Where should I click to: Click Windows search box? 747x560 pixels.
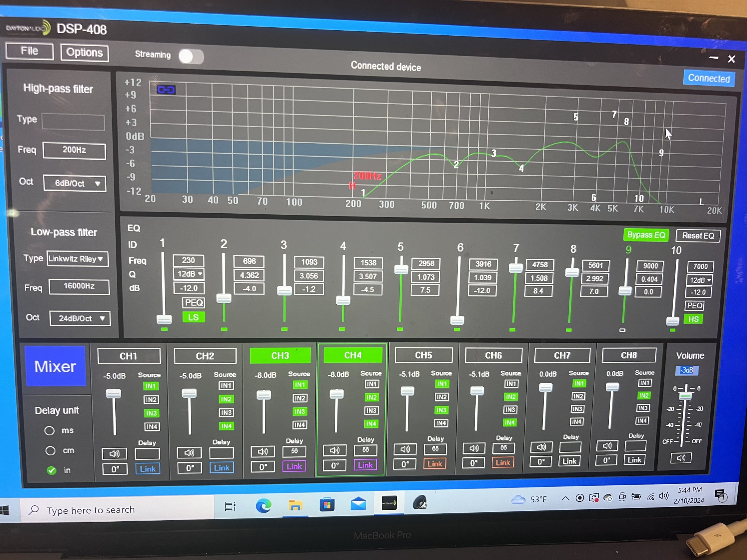(117, 509)
